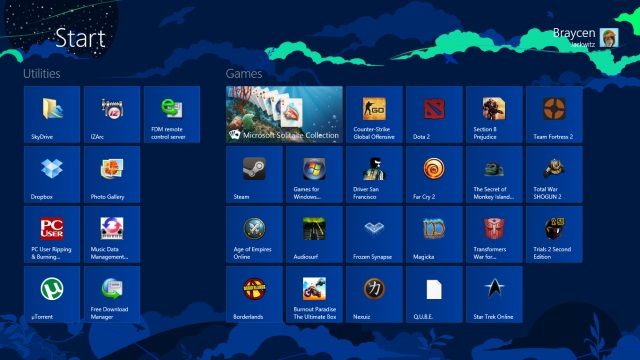Open Free Download Manager
This screenshot has height=360, width=640.
pyautogui.click(x=112, y=294)
